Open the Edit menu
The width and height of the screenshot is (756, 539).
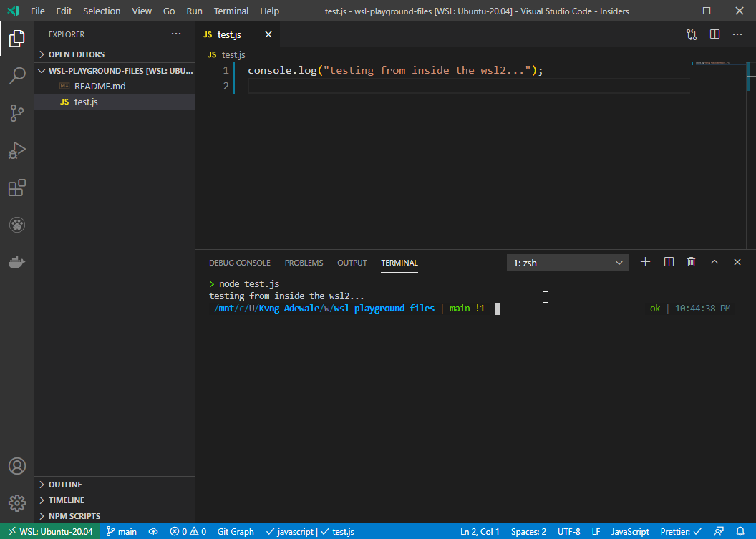click(64, 11)
